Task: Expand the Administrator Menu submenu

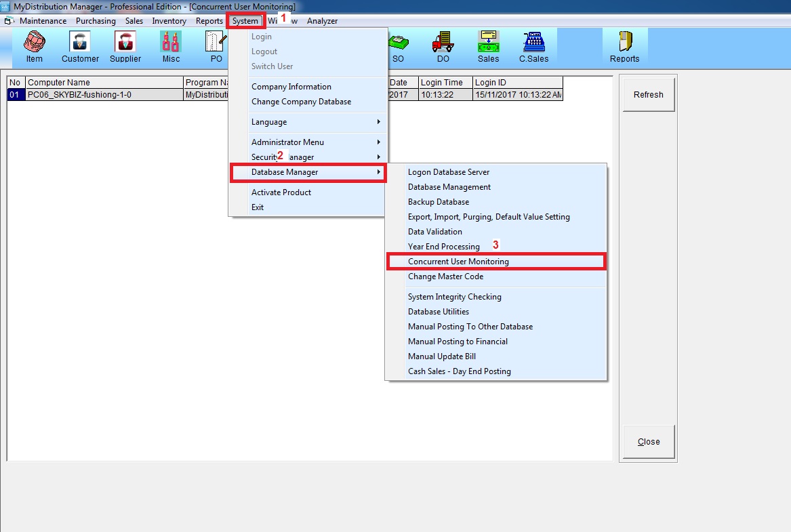Action: pyautogui.click(x=308, y=142)
